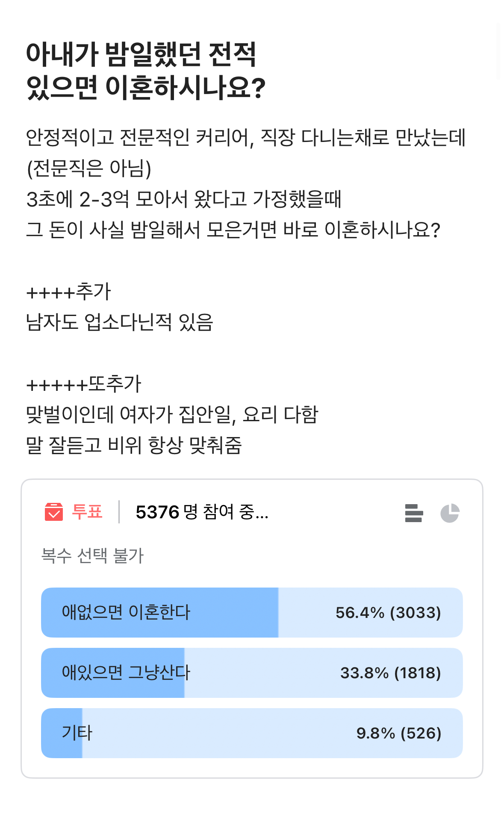Choose the 기타 poll option
The image size is (504, 830).
pos(77,733)
